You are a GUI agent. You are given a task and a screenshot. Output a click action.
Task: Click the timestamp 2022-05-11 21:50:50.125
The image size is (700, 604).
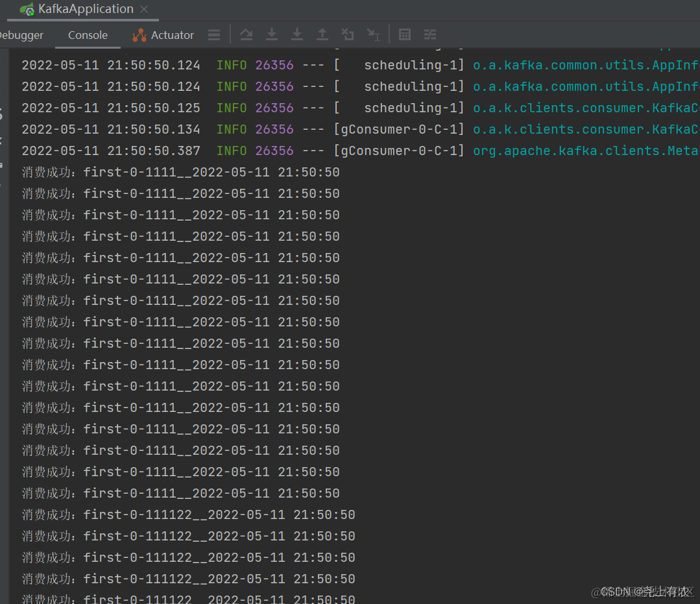(111, 108)
